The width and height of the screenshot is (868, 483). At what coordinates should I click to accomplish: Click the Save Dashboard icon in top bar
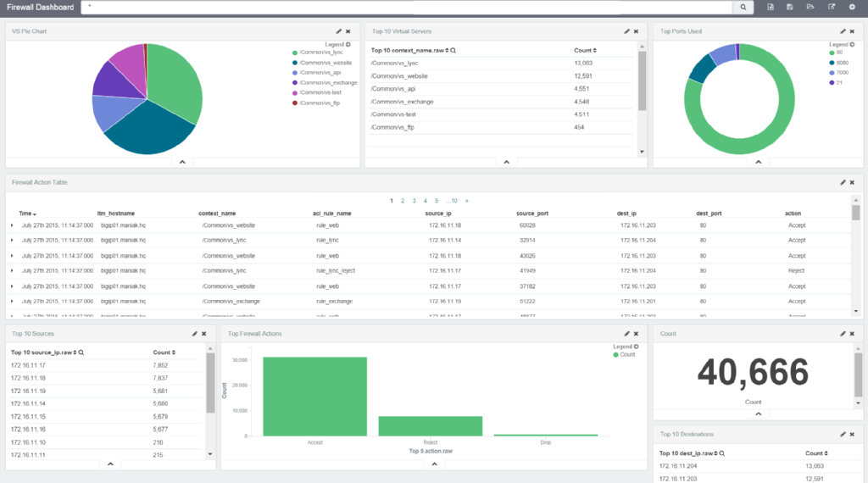pyautogui.click(x=790, y=7)
